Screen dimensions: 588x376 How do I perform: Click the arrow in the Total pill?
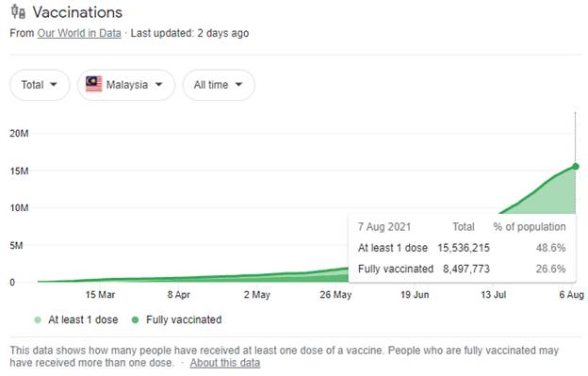(54, 85)
